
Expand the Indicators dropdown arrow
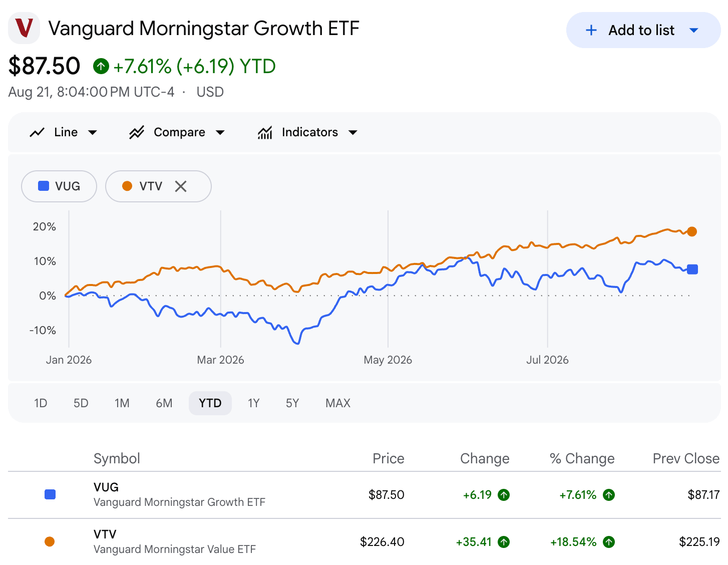click(x=353, y=132)
